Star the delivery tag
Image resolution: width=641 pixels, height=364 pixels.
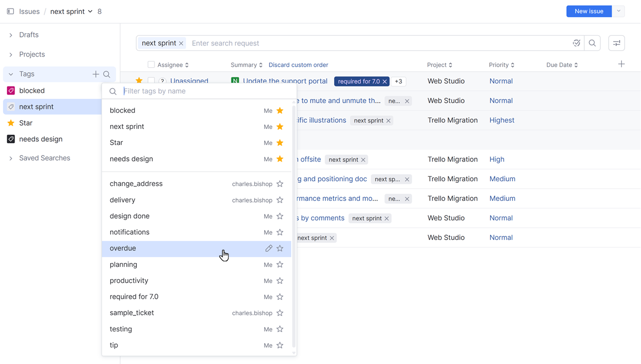(279, 199)
